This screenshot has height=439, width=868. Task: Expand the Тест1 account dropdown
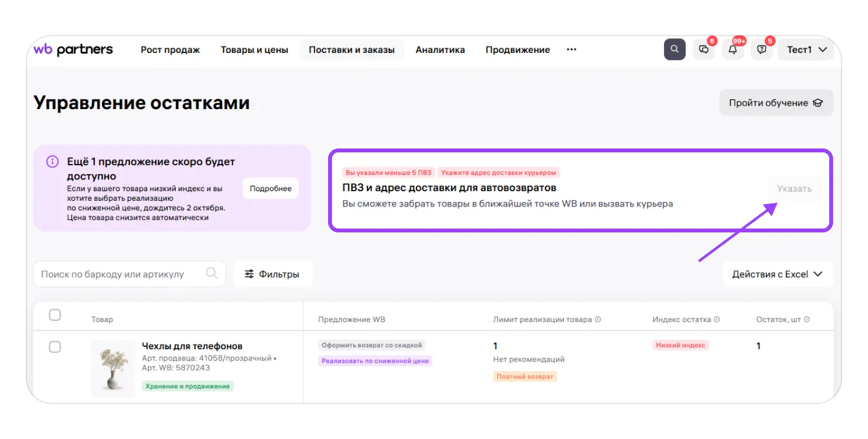[807, 50]
